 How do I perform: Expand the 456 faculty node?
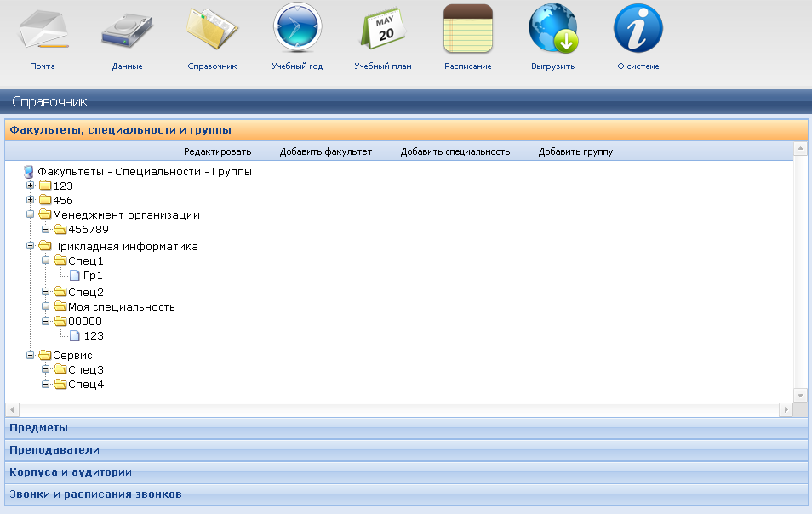pos(30,200)
